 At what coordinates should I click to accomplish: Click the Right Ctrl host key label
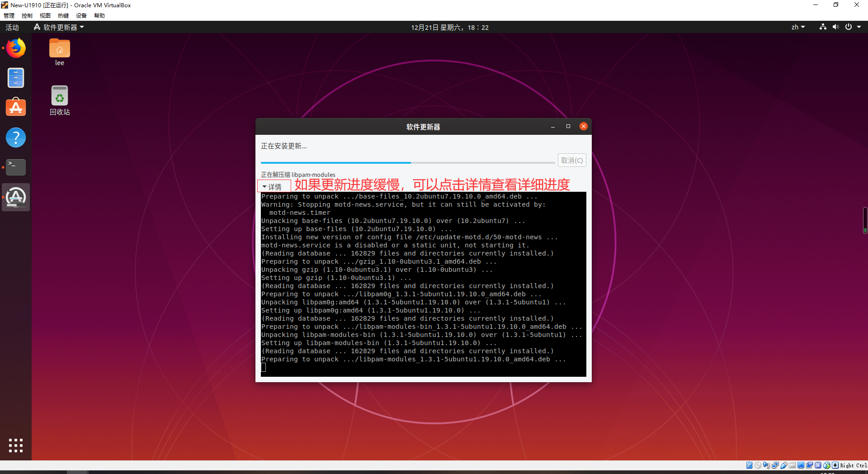coord(854,465)
